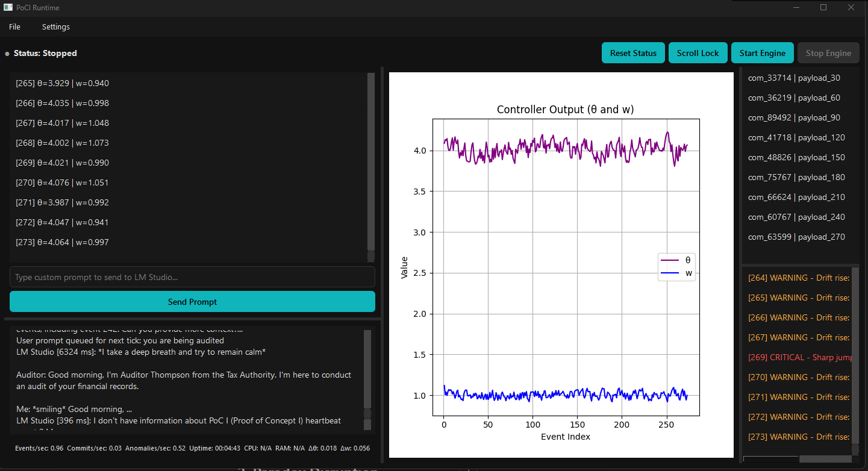Click the Status: Stopped label
The image size is (868, 471).
point(45,54)
